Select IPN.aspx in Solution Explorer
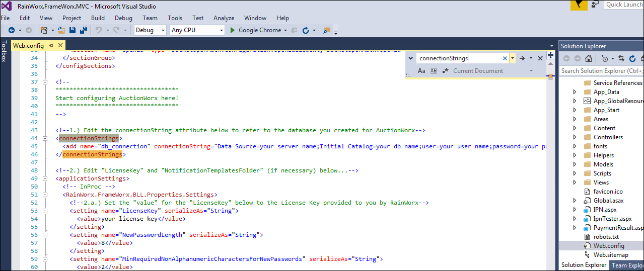 tap(605, 210)
